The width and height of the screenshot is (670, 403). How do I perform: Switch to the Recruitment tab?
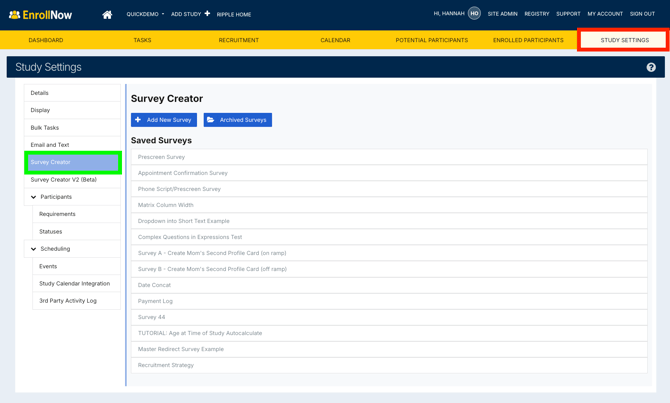point(238,40)
